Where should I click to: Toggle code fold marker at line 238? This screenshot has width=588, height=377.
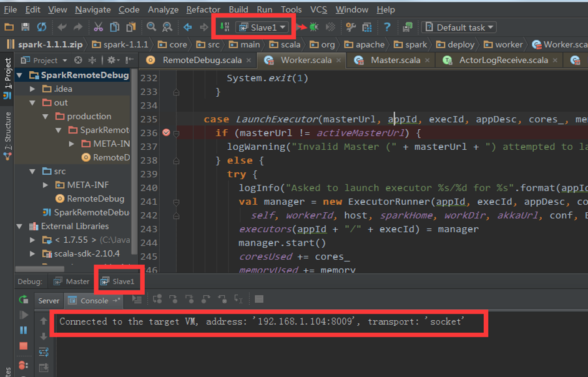pyautogui.click(x=176, y=160)
